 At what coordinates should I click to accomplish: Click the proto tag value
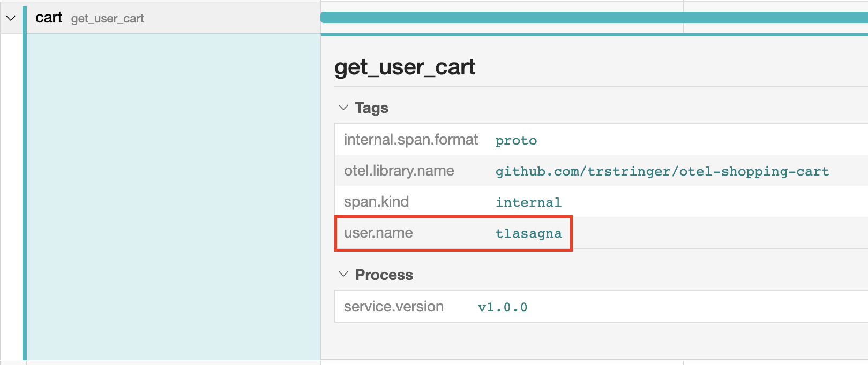click(x=515, y=140)
